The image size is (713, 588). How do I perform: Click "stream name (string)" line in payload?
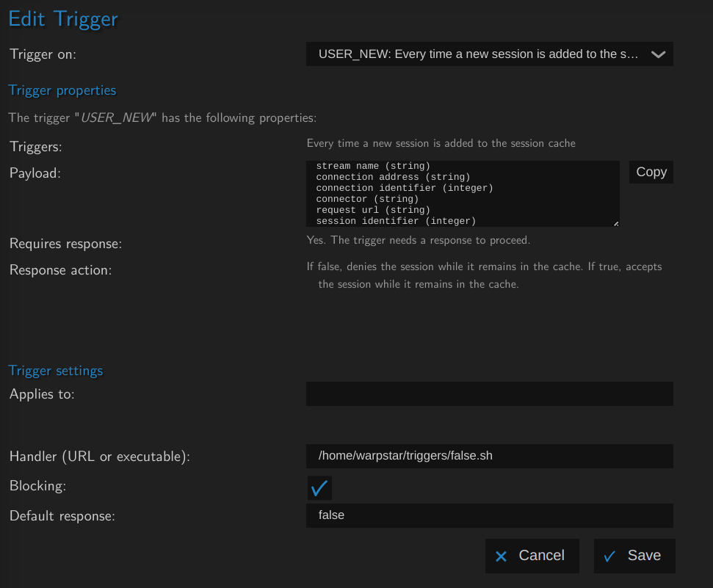pos(373,166)
